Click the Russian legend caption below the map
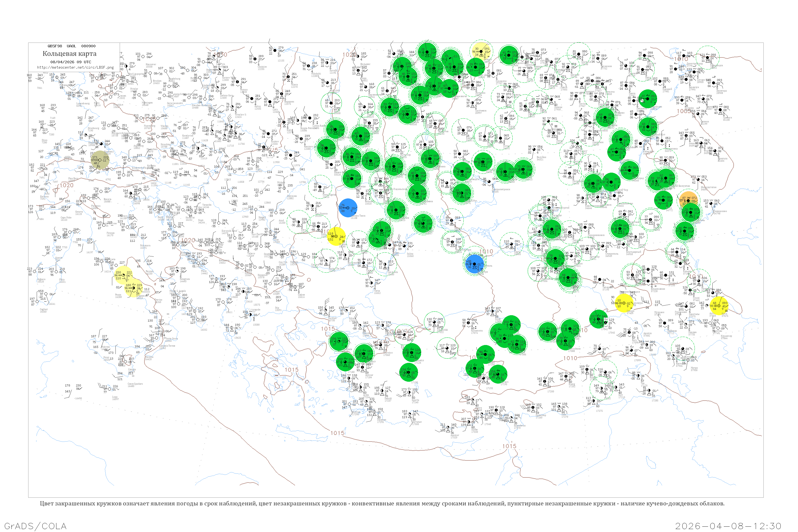This screenshot has height=532, width=798. tap(382, 504)
